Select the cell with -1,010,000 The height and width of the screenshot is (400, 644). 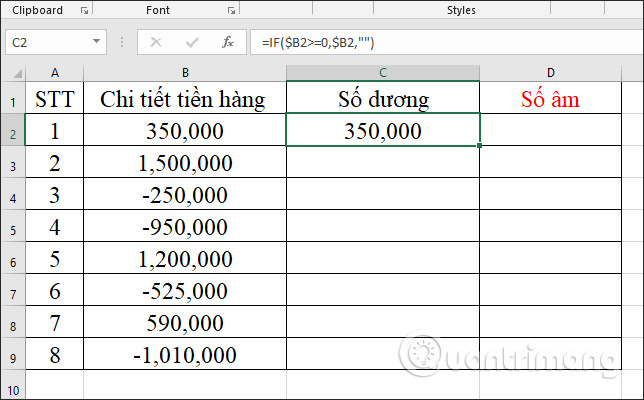coord(185,354)
